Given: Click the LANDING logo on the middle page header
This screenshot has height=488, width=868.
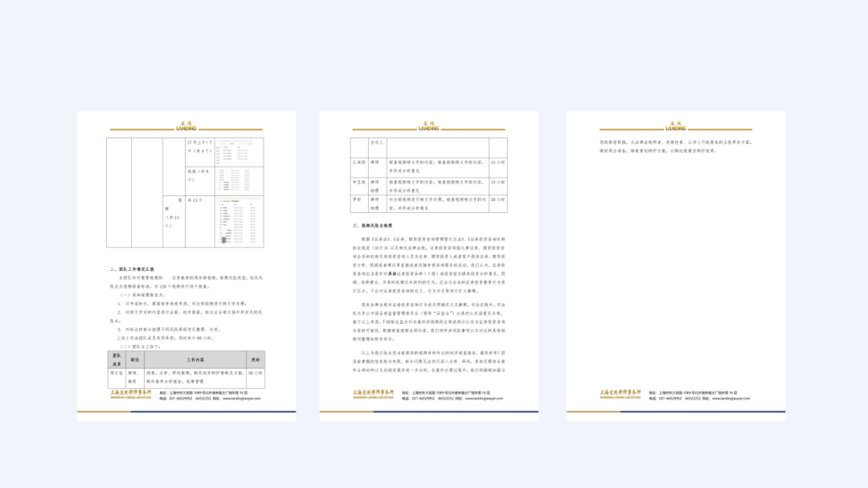Looking at the screenshot, I should 429,126.
